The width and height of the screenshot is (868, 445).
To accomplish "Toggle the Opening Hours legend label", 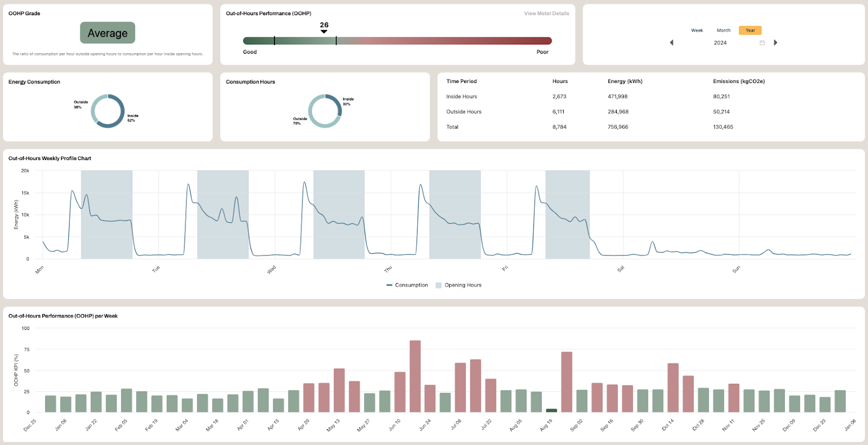I will click(x=463, y=285).
